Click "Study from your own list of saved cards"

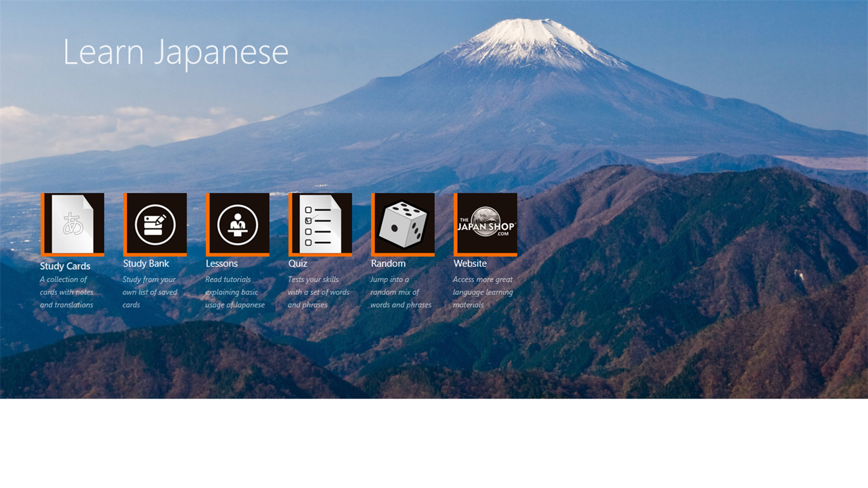click(150, 291)
